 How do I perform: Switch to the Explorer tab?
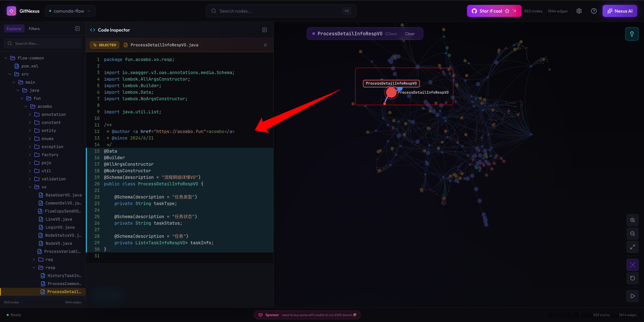pos(14,29)
